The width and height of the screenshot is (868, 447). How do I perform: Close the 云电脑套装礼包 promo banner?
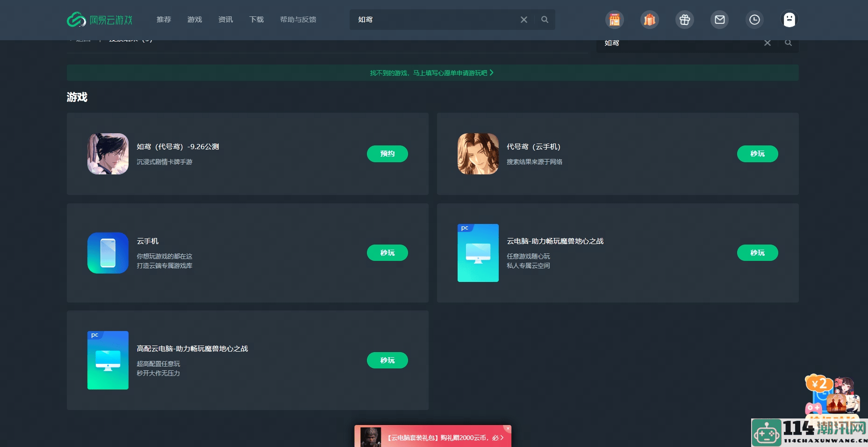tap(508, 428)
